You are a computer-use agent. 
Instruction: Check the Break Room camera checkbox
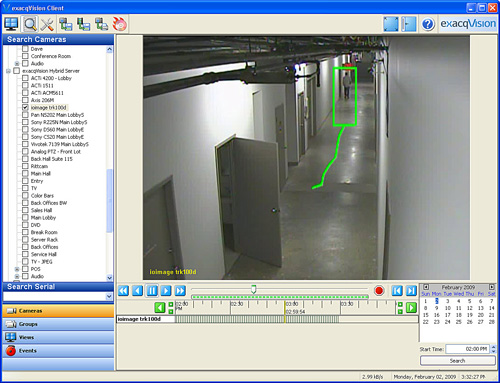point(25,232)
